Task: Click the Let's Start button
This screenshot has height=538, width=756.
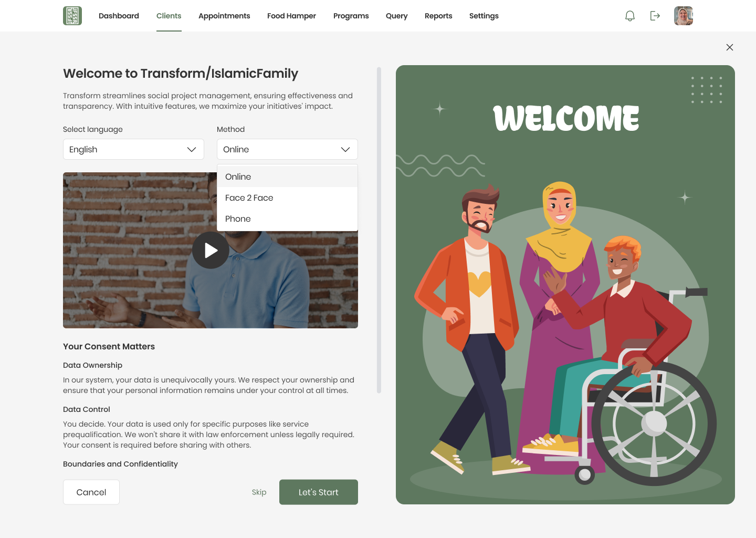Action: coord(319,492)
